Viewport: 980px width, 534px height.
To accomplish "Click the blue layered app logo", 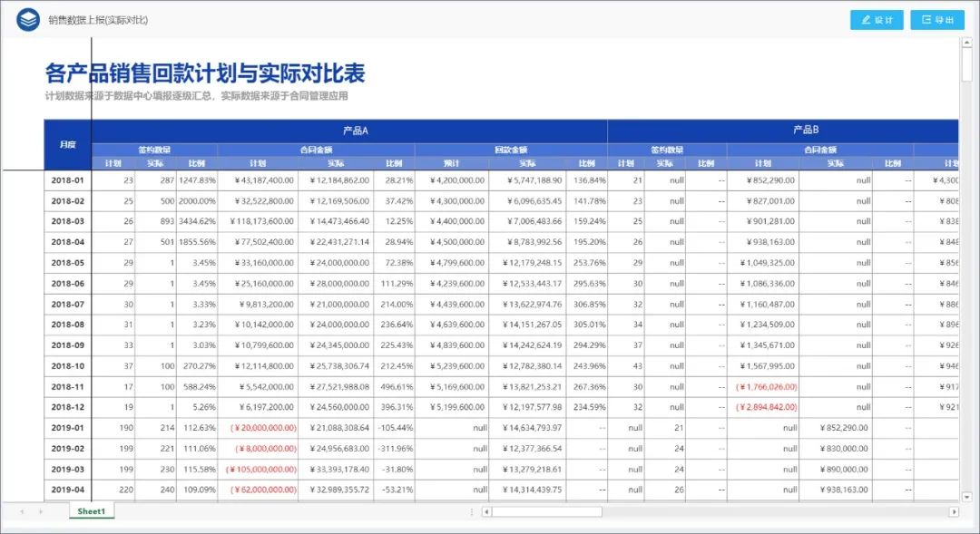I will click(x=28, y=19).
